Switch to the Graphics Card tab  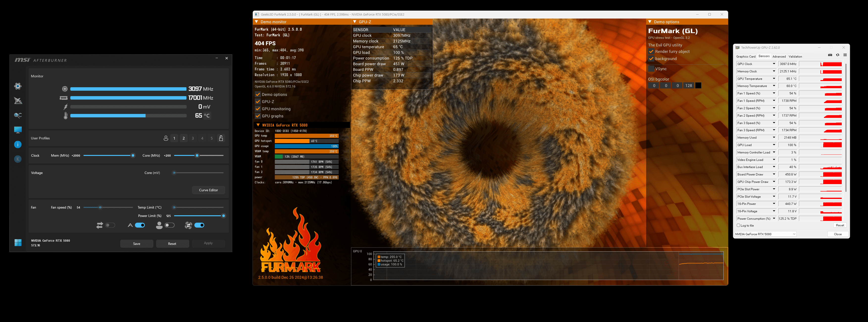pyautogui.click(x=746, y=57)
